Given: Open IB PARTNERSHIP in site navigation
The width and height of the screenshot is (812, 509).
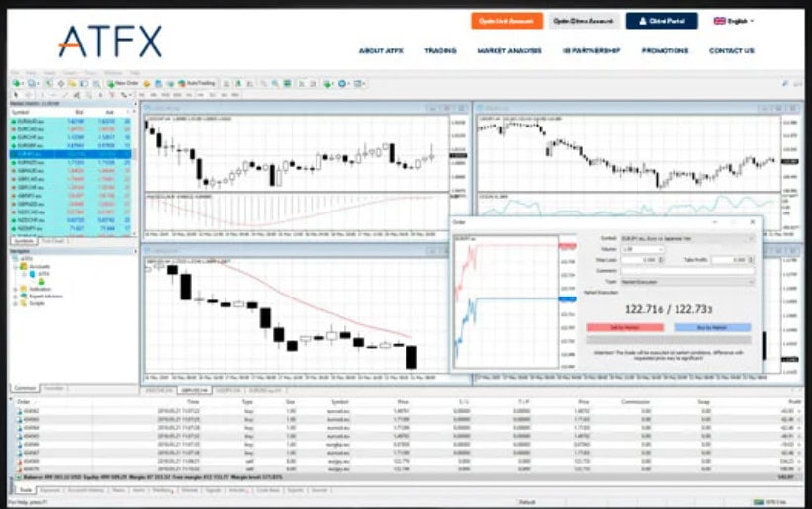Looking at the screenshot, I should [591, 50].
